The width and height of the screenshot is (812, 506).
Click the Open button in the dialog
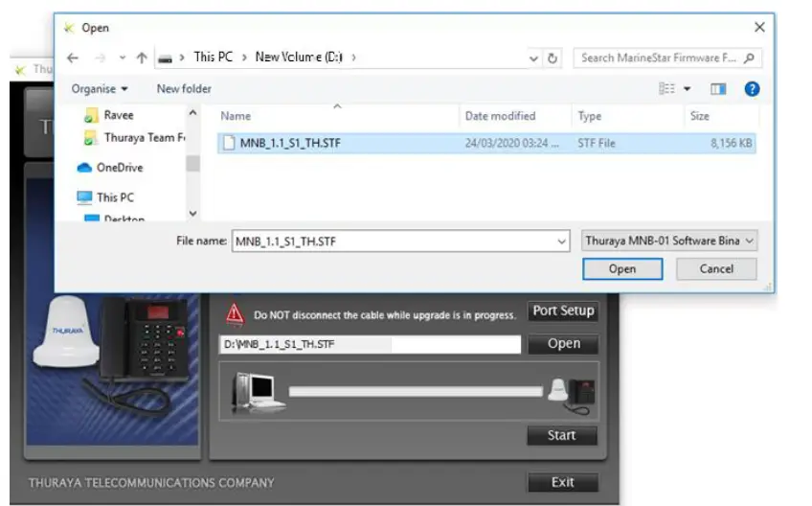coord(622,269)
